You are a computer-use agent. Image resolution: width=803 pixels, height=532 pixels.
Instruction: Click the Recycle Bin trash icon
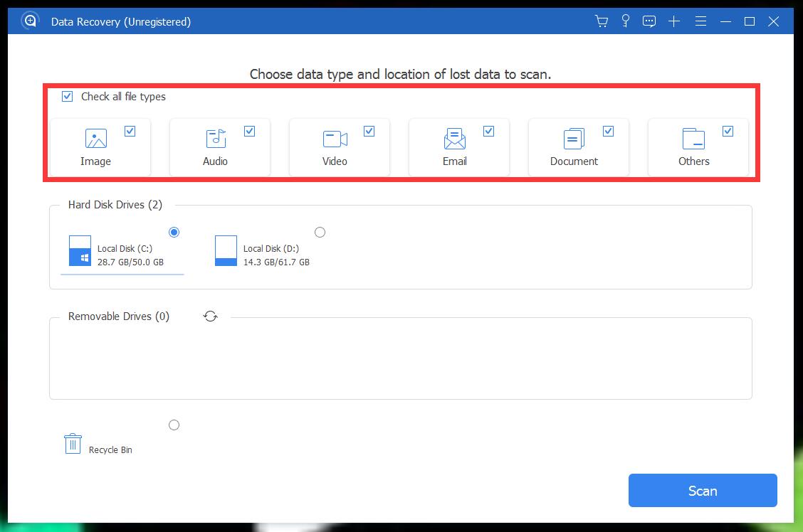click(x=73, y=444)
